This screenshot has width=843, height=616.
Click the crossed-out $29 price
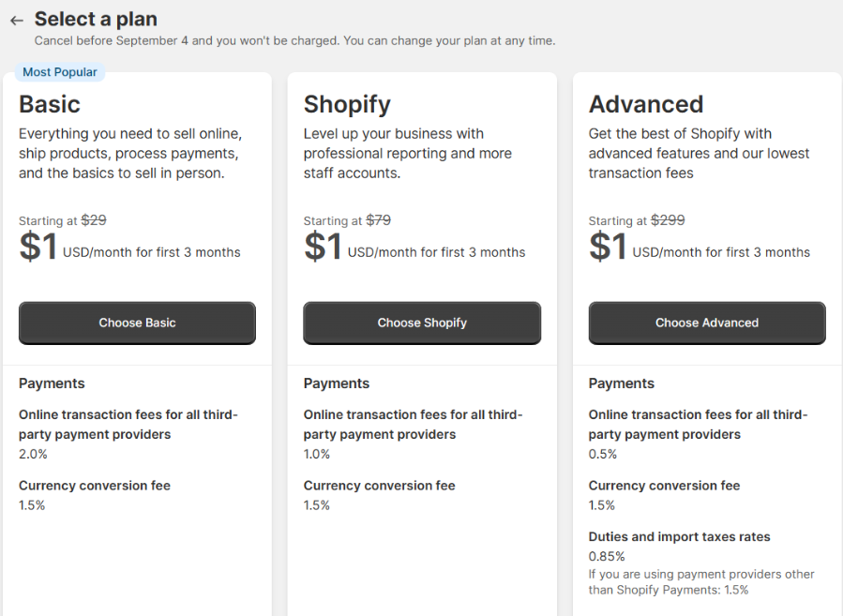pos(94,219)
